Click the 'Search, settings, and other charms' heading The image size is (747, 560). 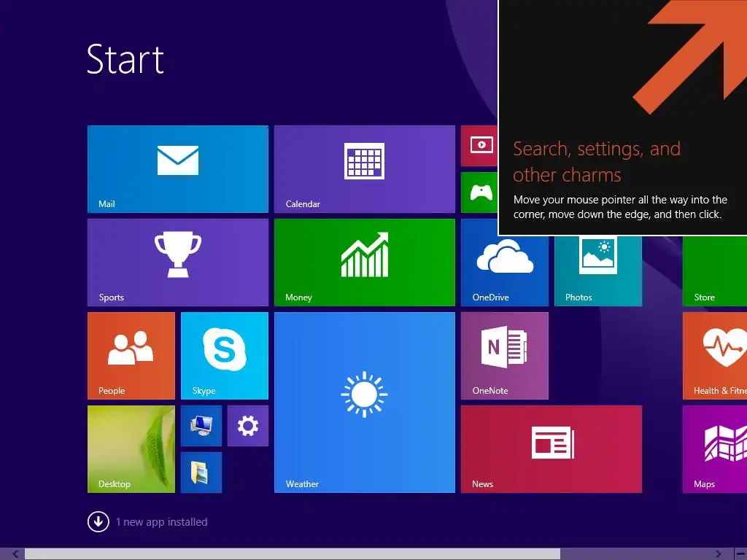(597, 162)
